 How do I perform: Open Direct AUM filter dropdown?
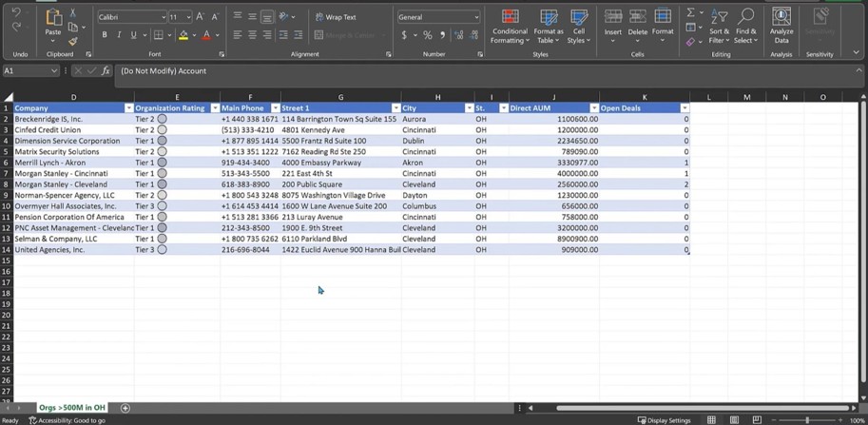click(x=594, y=108)
